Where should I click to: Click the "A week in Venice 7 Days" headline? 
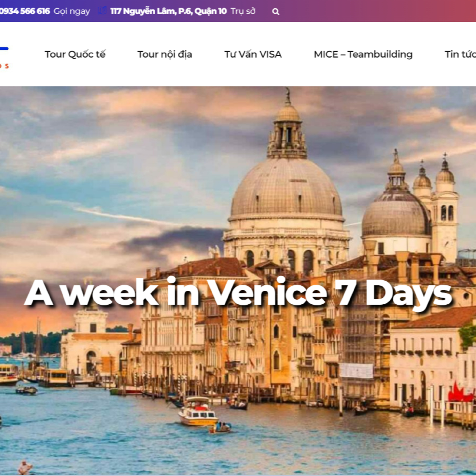coord(238,292)
